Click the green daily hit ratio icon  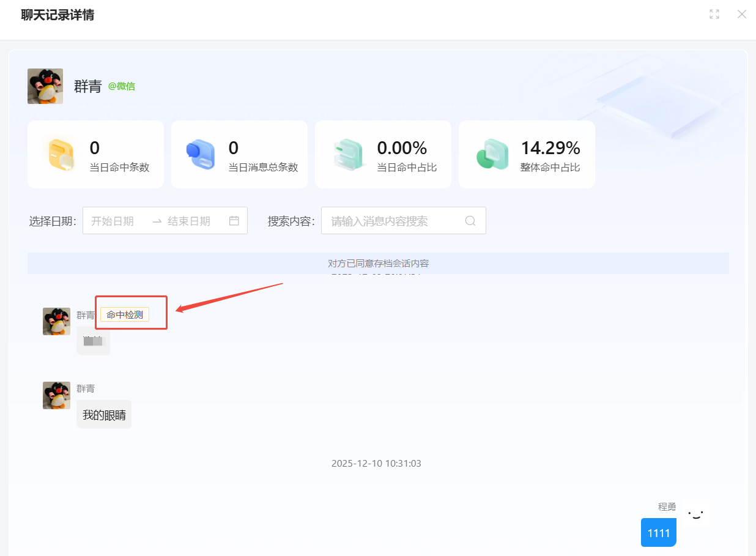tap(347, 154)
